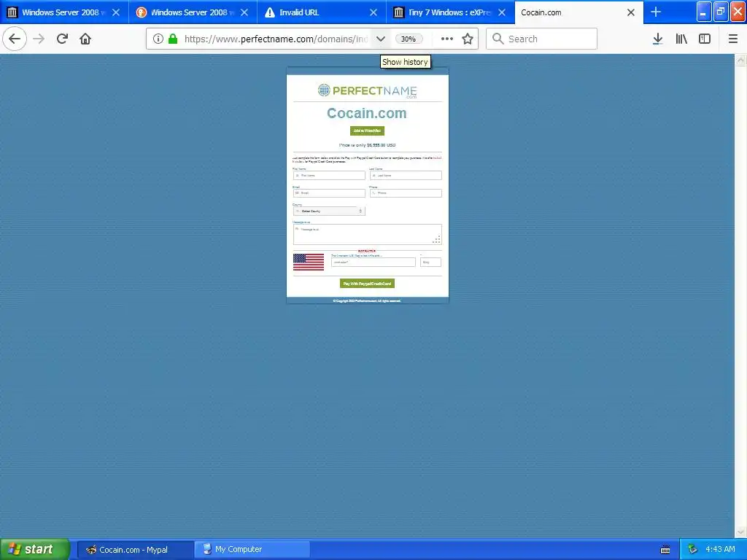
Task: Switch to Cocain.com - Mypal taskbar window
Action: [135, 550]
